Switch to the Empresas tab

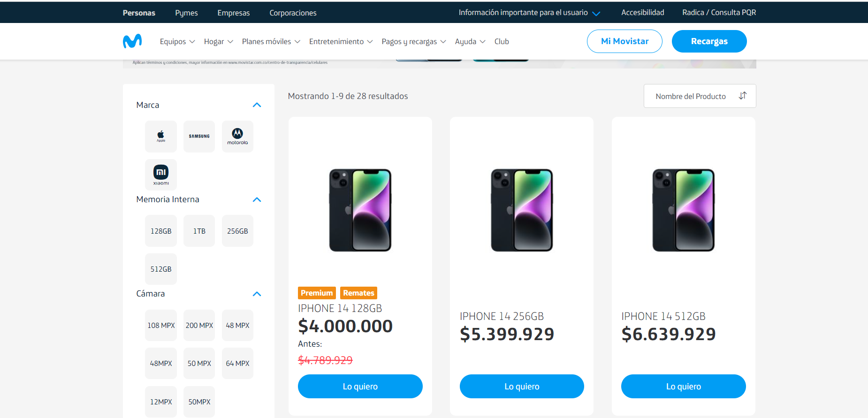[x=233, y=13]
